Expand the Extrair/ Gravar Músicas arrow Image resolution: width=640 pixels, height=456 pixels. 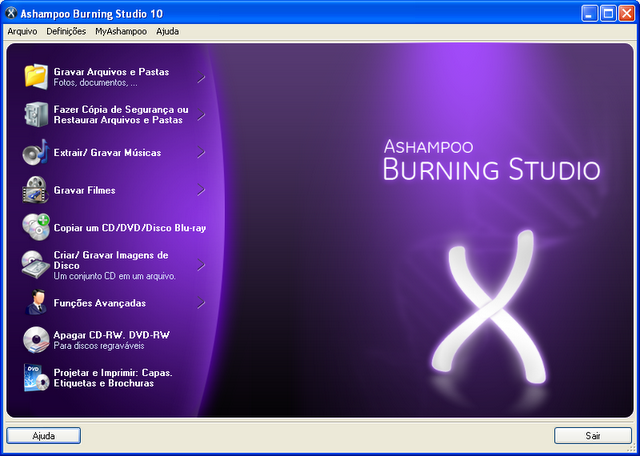201,153
